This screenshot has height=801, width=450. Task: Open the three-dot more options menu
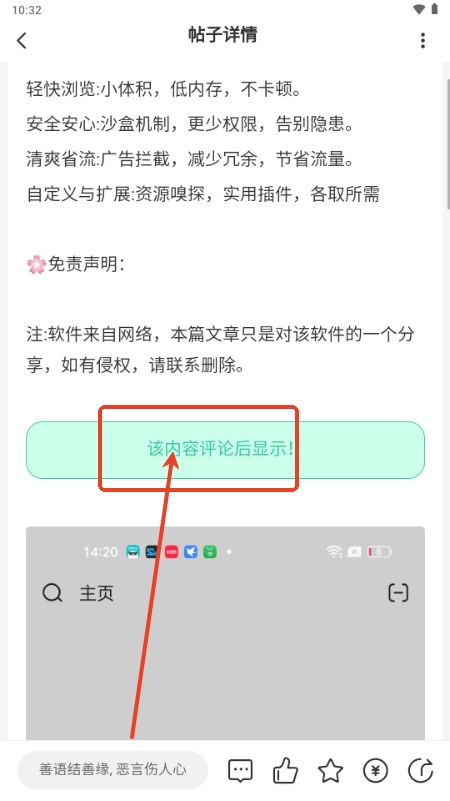click(x=423, y=40)
